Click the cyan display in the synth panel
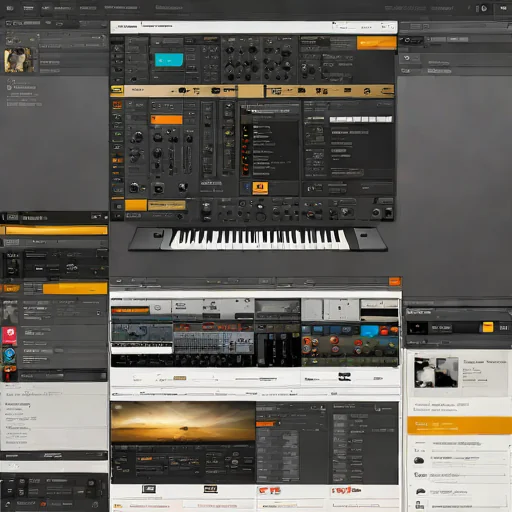 tap(169, 60)
